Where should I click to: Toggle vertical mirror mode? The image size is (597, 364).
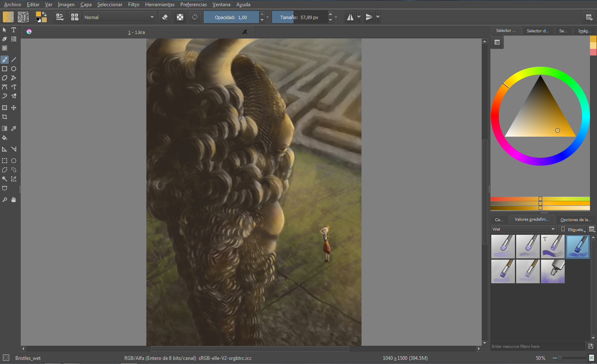pyautogui.click(x=369, y=17)
